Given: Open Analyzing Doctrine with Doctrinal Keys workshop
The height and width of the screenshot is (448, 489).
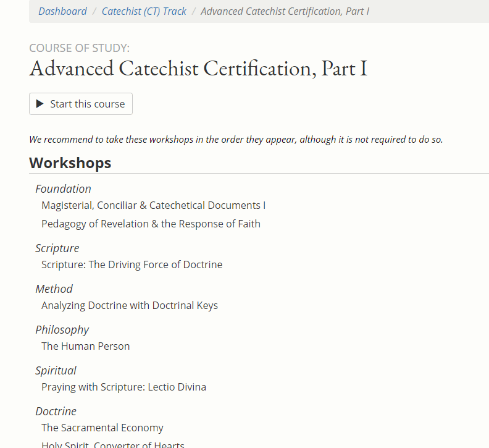Looking at the screenshot, I should click(x=130, y=305).
